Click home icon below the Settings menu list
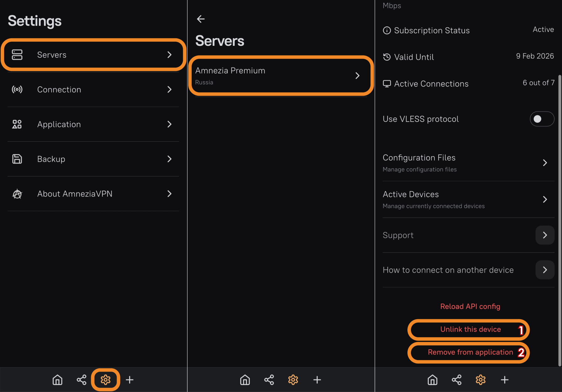This screenshot has height=392, width=562. [57, 380]
